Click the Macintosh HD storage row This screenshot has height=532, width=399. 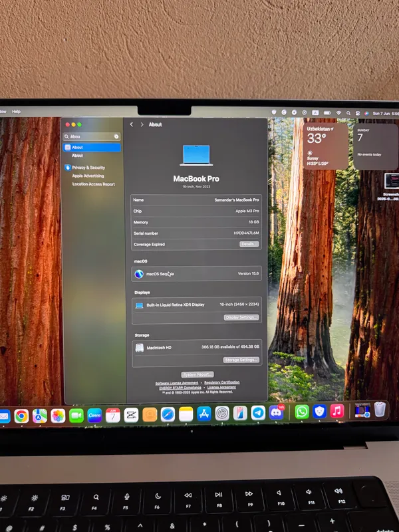[x=197, y=347]
